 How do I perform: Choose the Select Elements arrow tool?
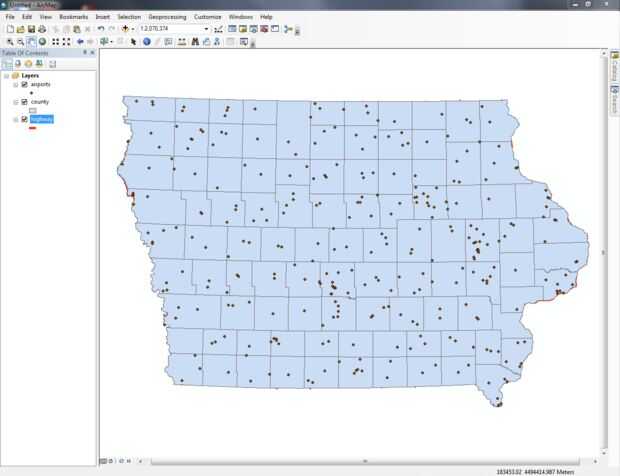click(133, 42)
